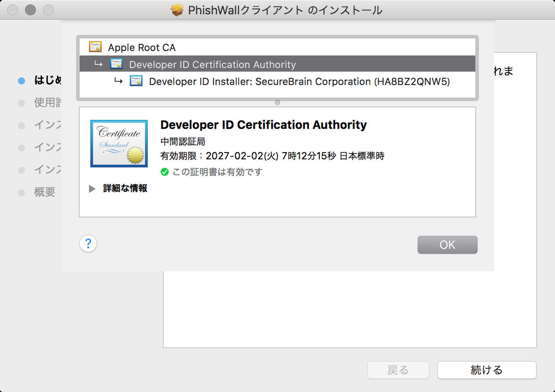Click the disabled 戻る button
Image resolution: width=555 pixels, height=392 pixels.
tap(398, 370)
